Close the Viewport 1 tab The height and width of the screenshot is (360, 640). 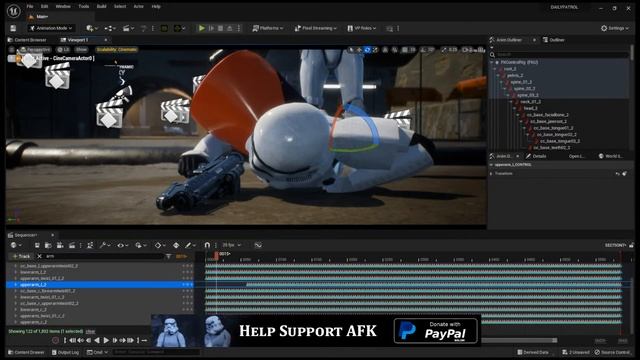[x=106, y=40]
